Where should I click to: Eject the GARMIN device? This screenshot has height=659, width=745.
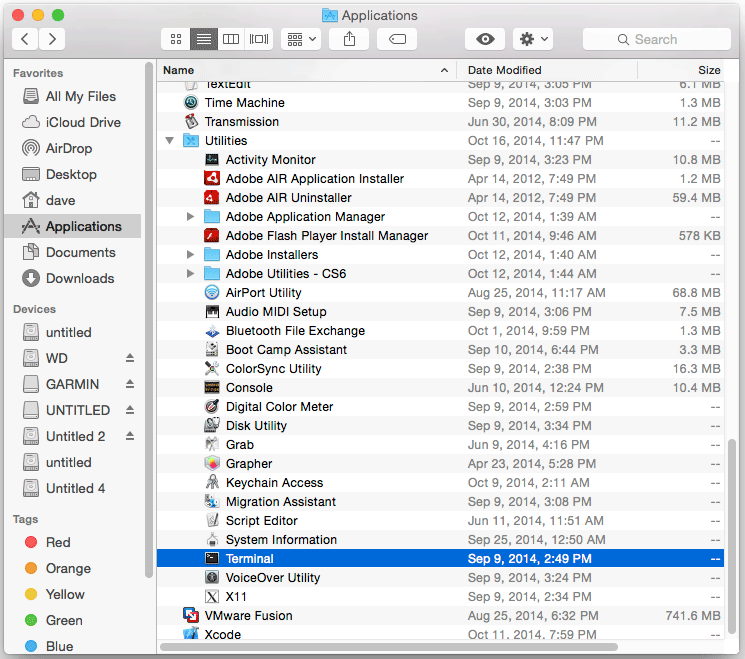pos(130,384)
